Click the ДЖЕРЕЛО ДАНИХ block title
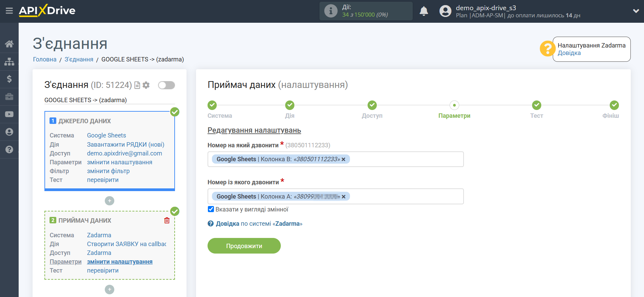The image size is (644, 297). (85, 121)
